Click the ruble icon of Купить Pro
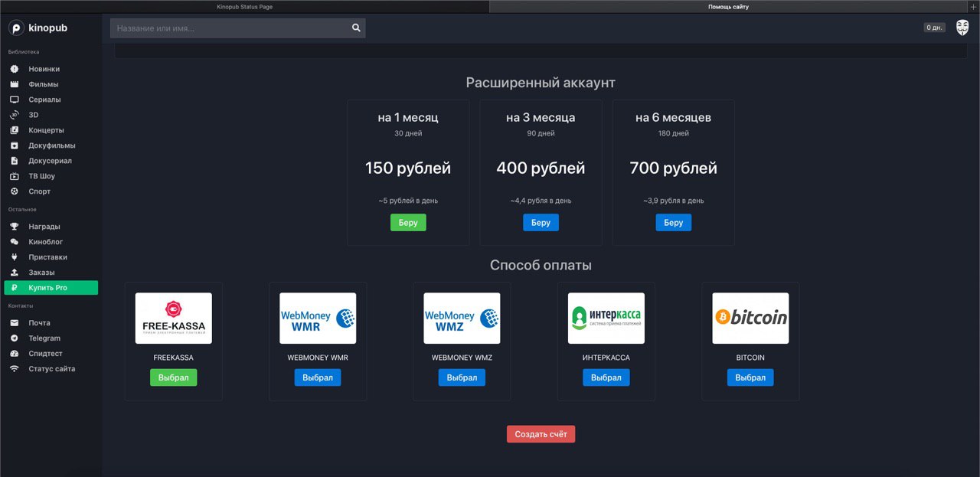 14,288
